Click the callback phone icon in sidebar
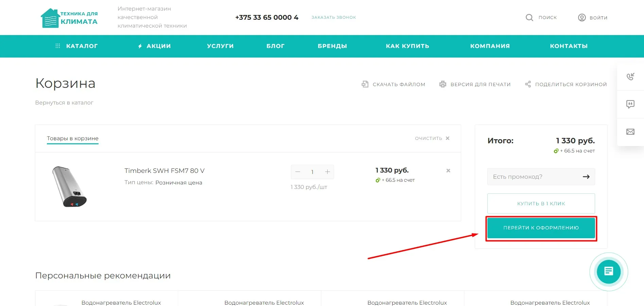644x306 pixels. (630, 77)
